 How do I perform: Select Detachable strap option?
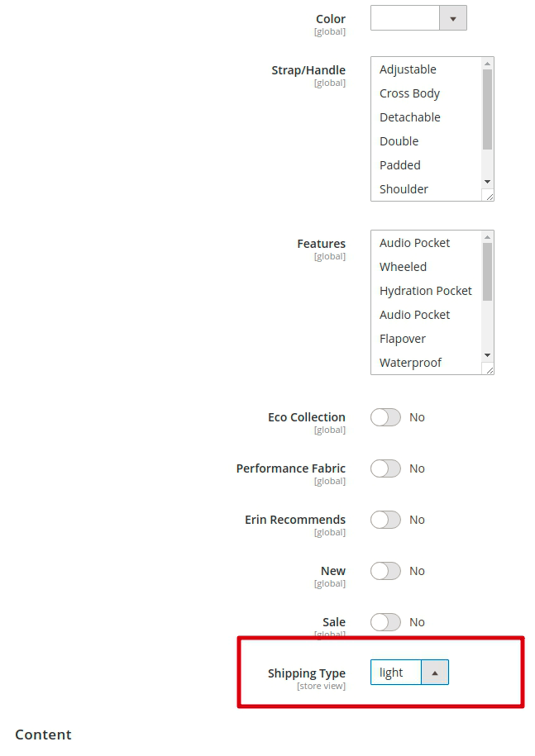(x=409, y=117)
